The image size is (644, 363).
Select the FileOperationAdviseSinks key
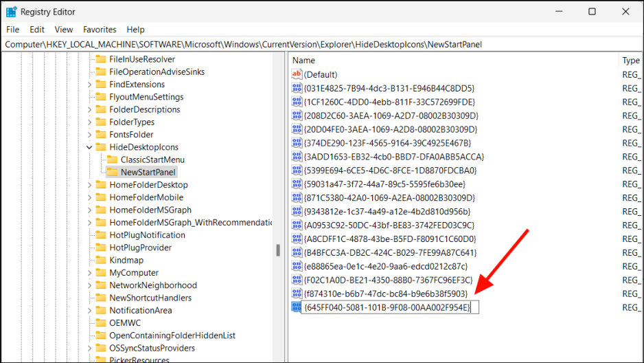[157, 71]
